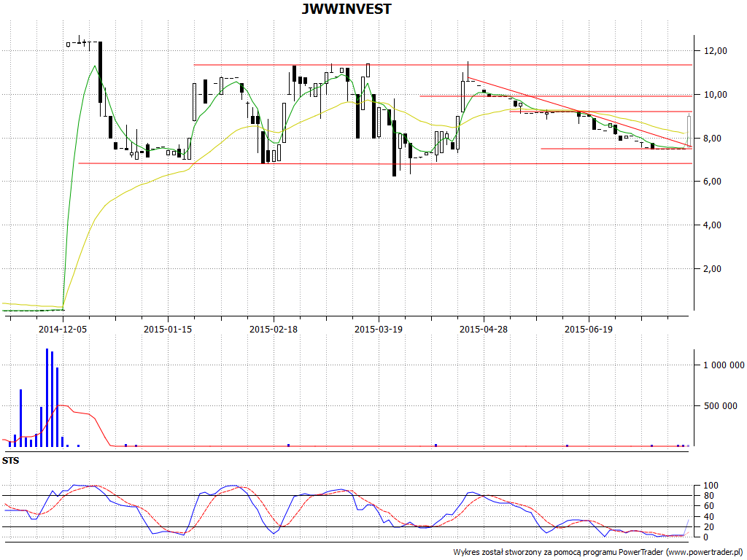Viewport: 747px width, 560px height.
Task: Select the 4,00 price axis label
Action: [716, 225]
